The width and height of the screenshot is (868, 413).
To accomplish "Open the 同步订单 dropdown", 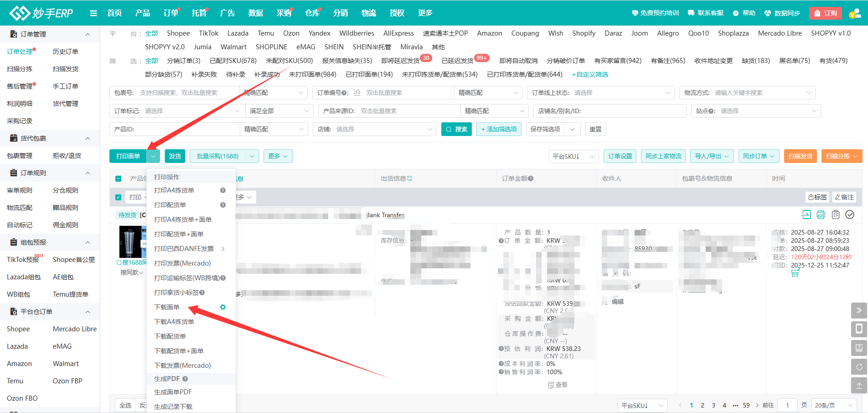I will (x=759, y=156).
